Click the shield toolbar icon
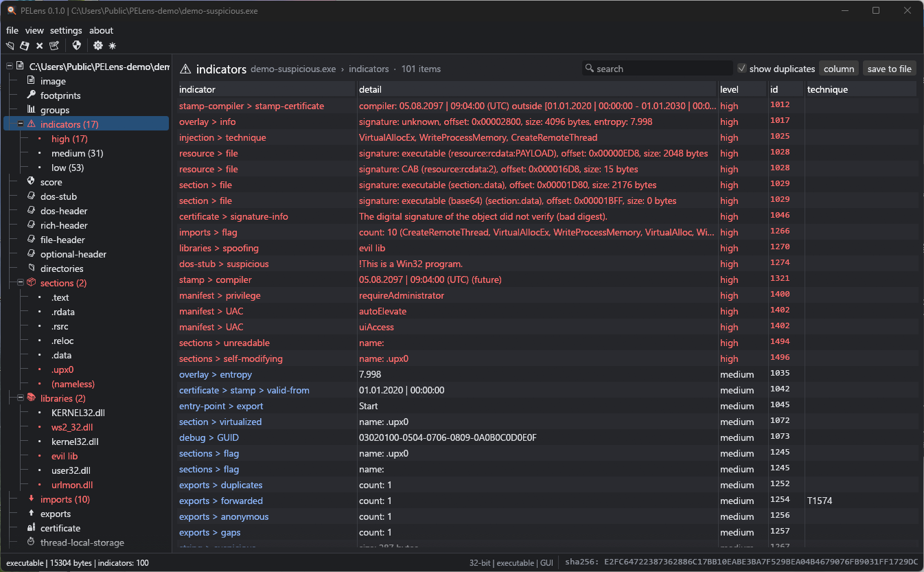This screenshot has height=572, width=924. [x=77, y=45]
